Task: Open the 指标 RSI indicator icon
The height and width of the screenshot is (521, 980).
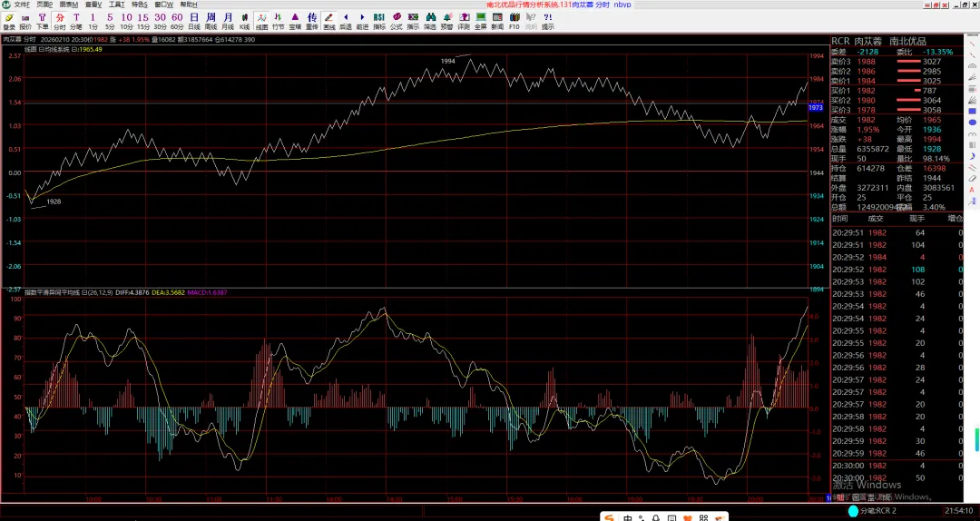Action: pyautogui.click(x=379, y=21)
